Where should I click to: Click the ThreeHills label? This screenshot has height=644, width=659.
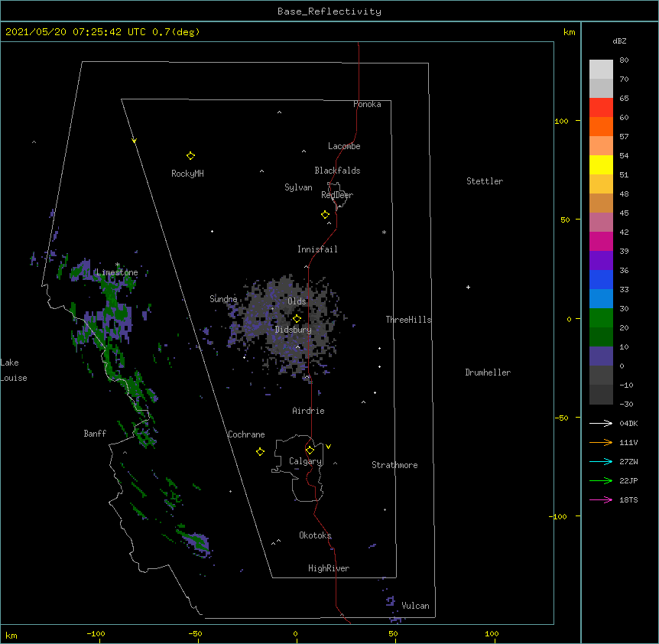pos(408,320)
